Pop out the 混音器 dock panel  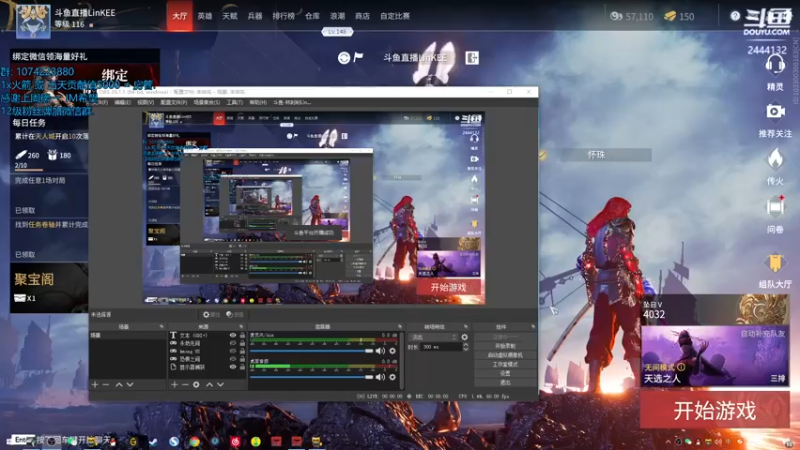399,327
